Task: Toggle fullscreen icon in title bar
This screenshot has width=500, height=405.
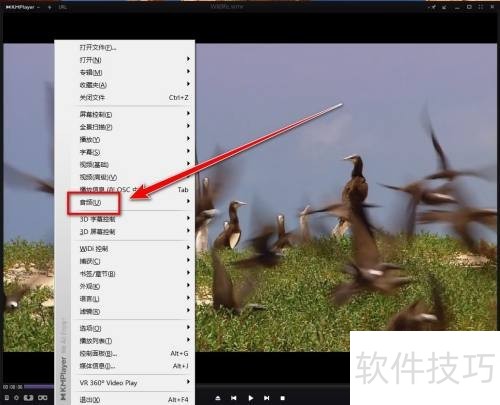Action: [480, 7]
